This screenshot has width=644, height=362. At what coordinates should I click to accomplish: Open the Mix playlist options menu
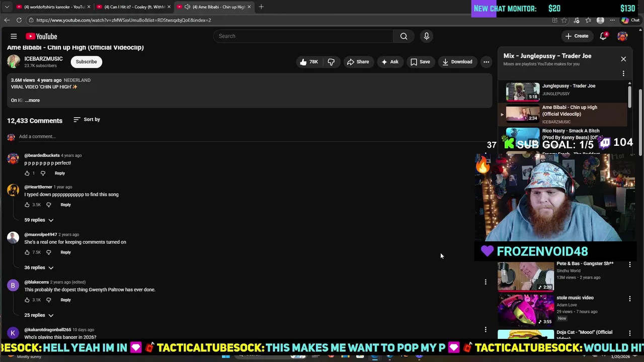(623, 73)
